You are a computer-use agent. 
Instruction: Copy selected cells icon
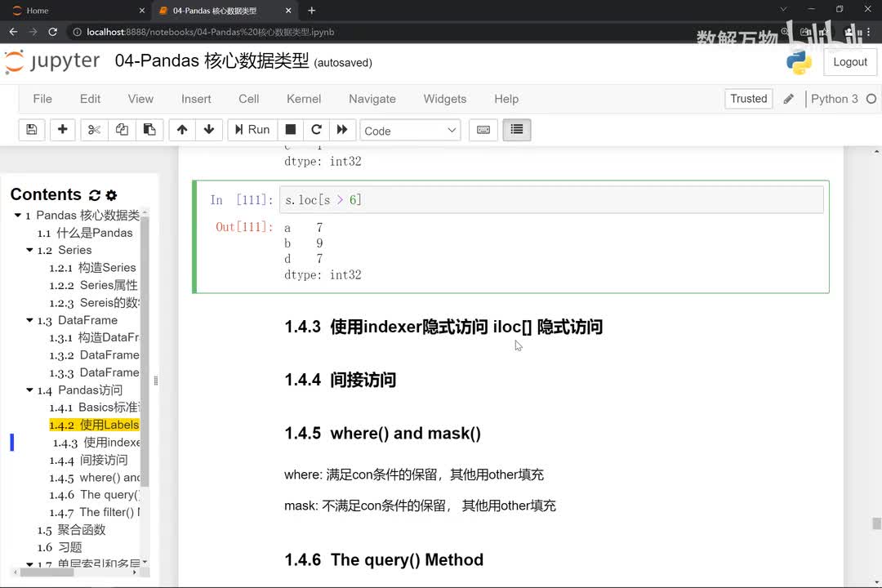(x=122, y=130)
